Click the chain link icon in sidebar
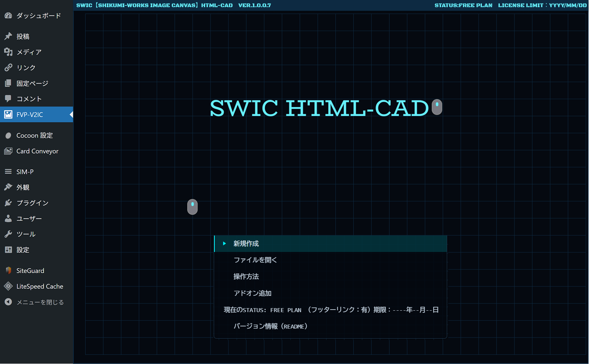Viewport: 590px width, 364px height. coord(8,68)
